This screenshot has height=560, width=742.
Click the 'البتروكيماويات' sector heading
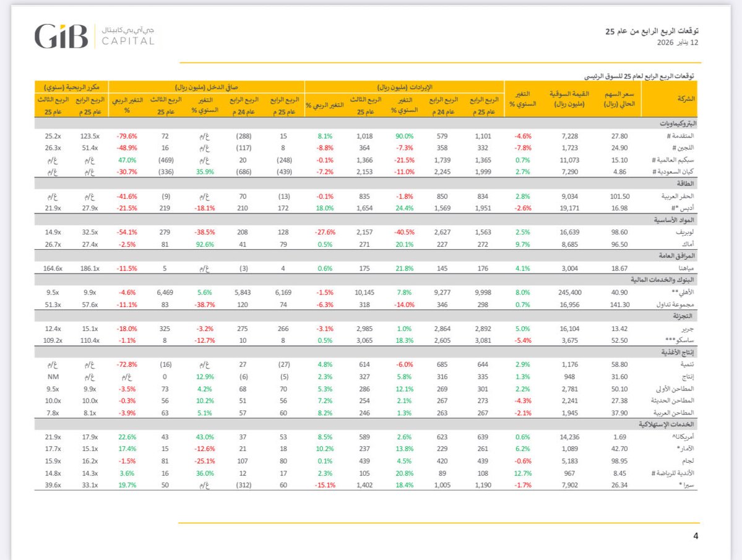[678, 123]
